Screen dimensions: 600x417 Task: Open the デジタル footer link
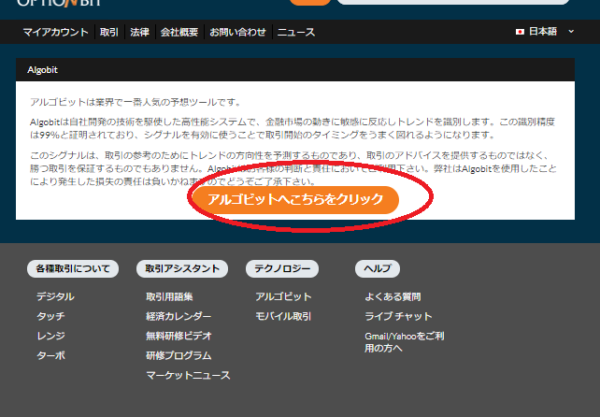click(x=55, y=297)
